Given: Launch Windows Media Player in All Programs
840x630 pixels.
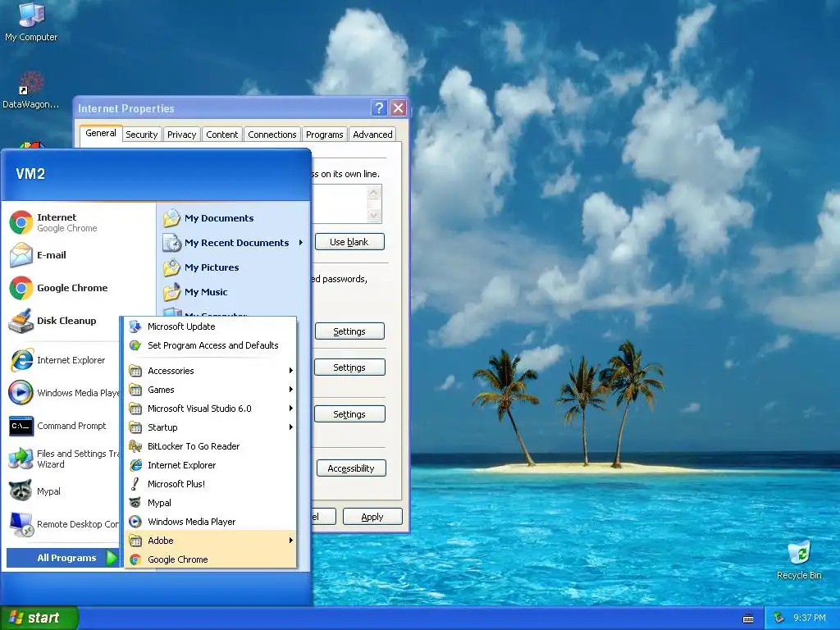Looking at the screenshot, I should pos(211,521).
